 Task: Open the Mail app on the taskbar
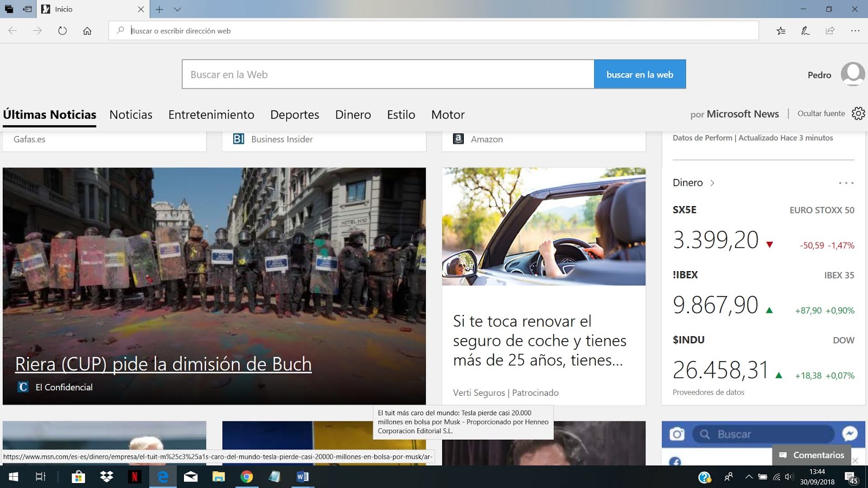[x=191, y=477]
